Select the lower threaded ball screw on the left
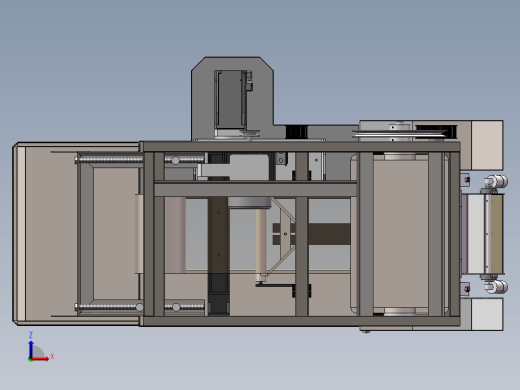 140,307
